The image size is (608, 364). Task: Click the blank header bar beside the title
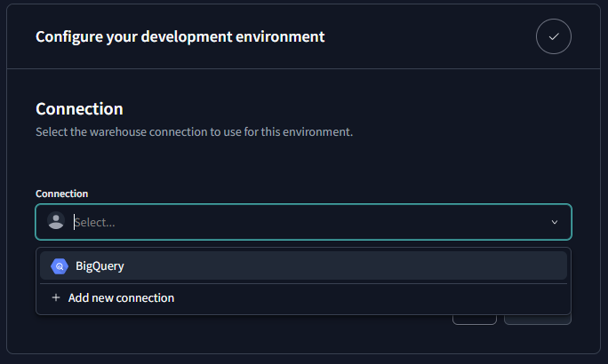point(427,37)
